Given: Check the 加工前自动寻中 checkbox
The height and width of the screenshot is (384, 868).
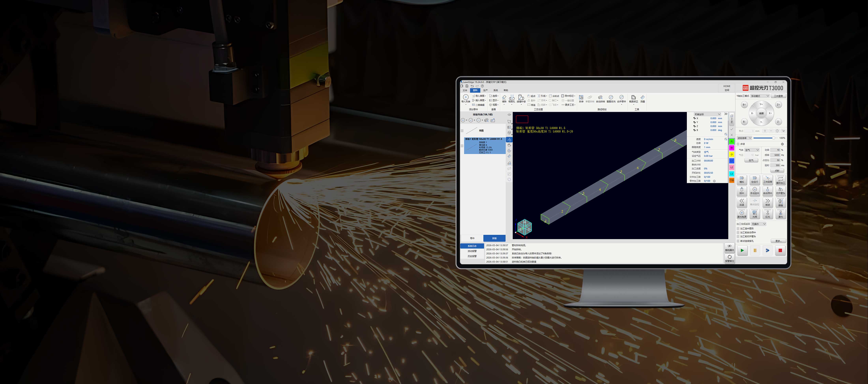Looking at the screenshot, I should 738,232.
